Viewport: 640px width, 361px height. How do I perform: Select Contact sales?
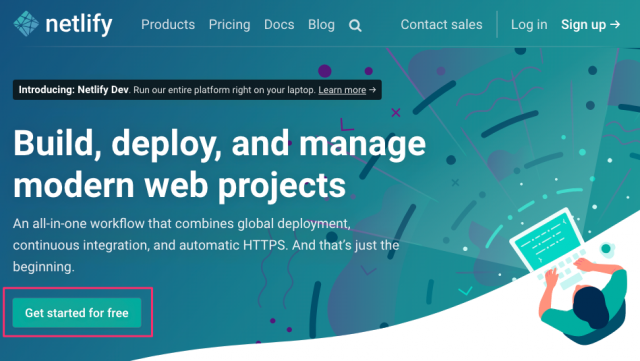click(x=441, y=25)
